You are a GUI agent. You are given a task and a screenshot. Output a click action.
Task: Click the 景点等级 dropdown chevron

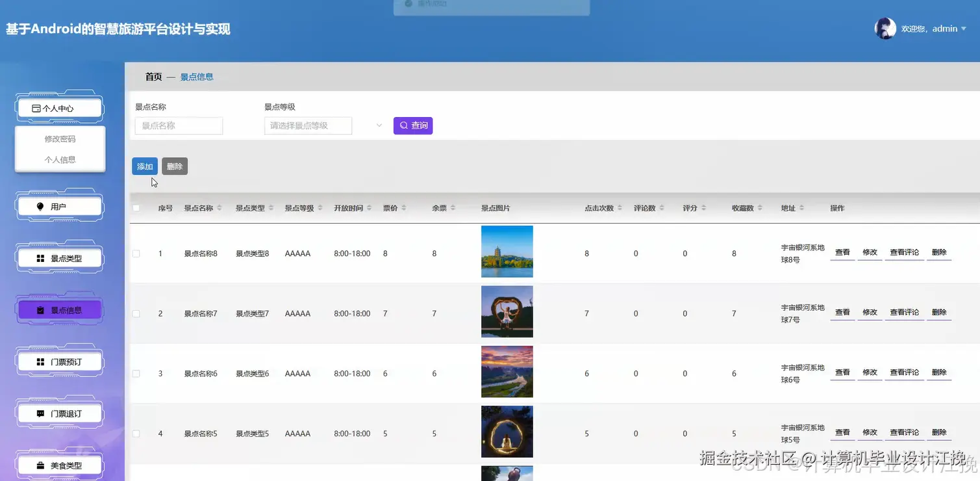click(379, 125)
